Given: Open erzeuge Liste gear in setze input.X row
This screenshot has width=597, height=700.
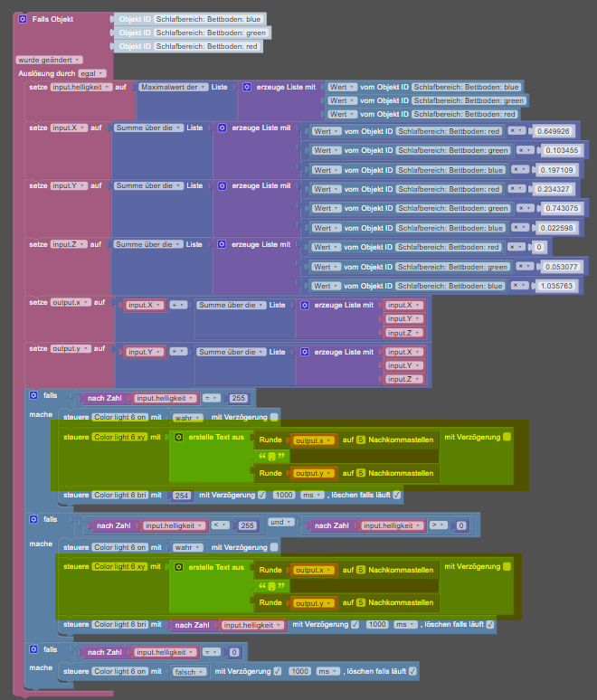Looking at the screenshot, I should [222, 128].
